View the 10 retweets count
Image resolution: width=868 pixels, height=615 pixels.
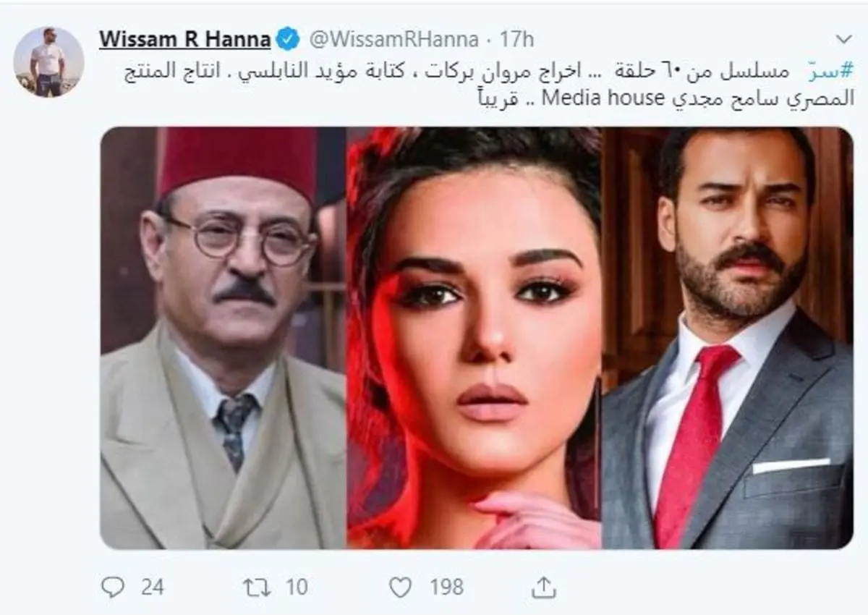tap(296, 587)
